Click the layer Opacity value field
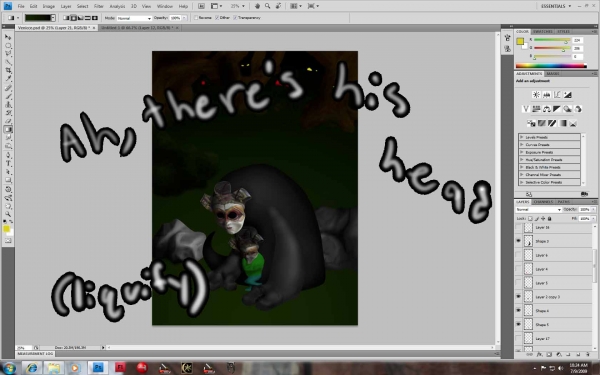This screenshot has height=375, width=600. pos(584,209)
